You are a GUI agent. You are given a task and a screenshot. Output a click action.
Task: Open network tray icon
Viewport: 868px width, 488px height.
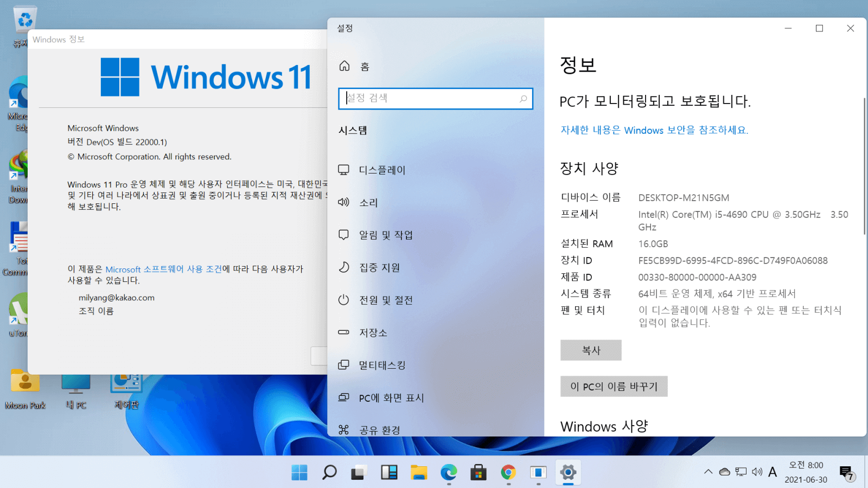pyautogui.click(x=741, y=472)
